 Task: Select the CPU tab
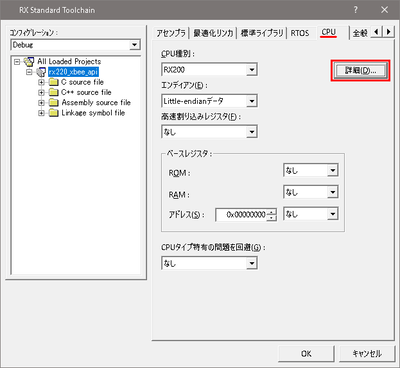329,32
